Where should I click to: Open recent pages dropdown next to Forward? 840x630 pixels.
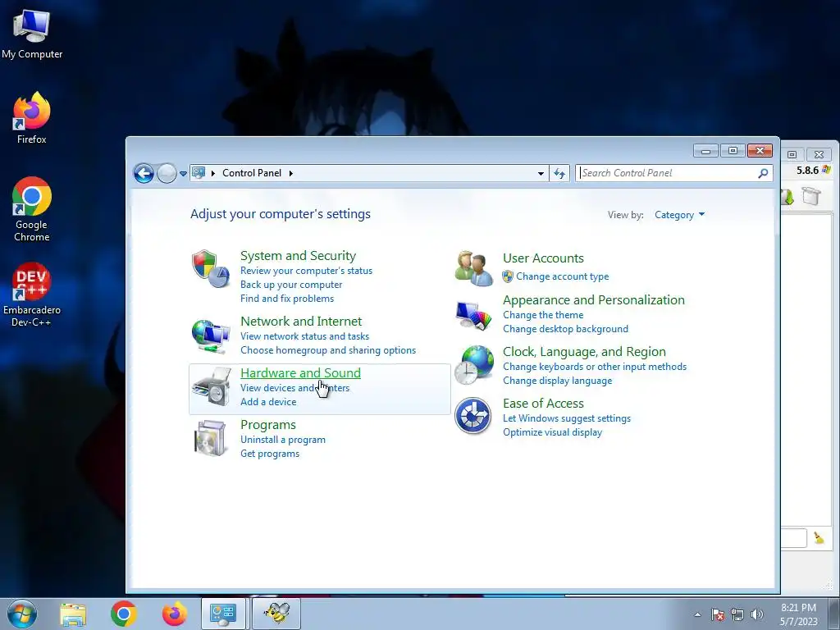[183, 174]
